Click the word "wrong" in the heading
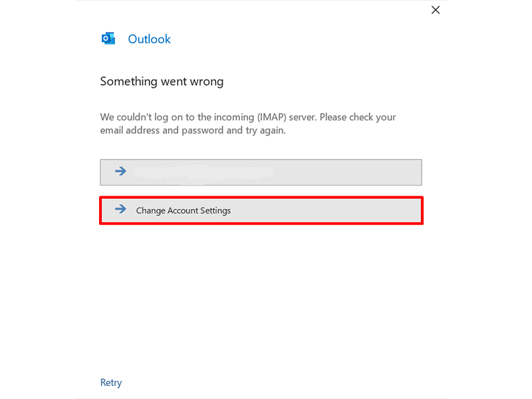Screen dimensions: 532x399 point(206,82)
